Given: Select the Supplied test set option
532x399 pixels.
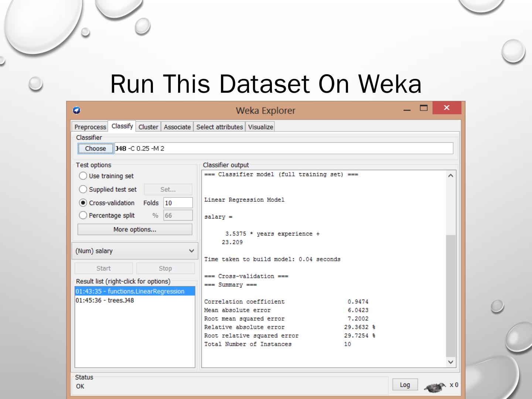Looking at the screenshot, I should (83, 189).
